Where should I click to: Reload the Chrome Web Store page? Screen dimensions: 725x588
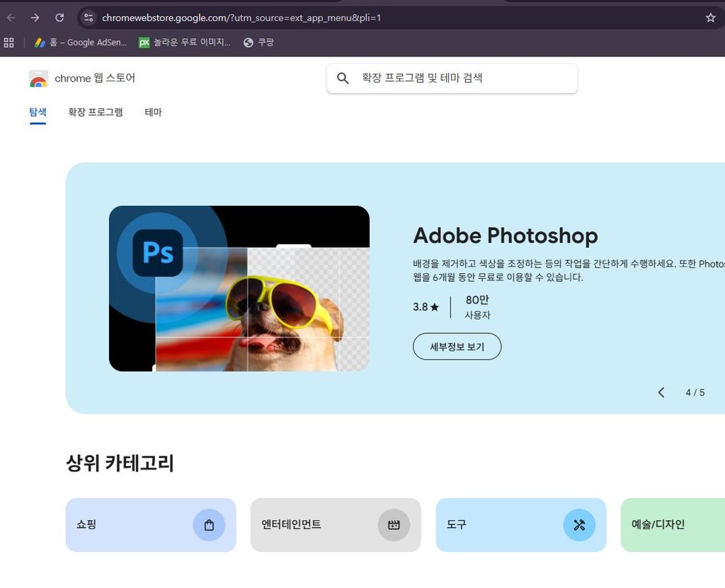(x=59, y=18)
